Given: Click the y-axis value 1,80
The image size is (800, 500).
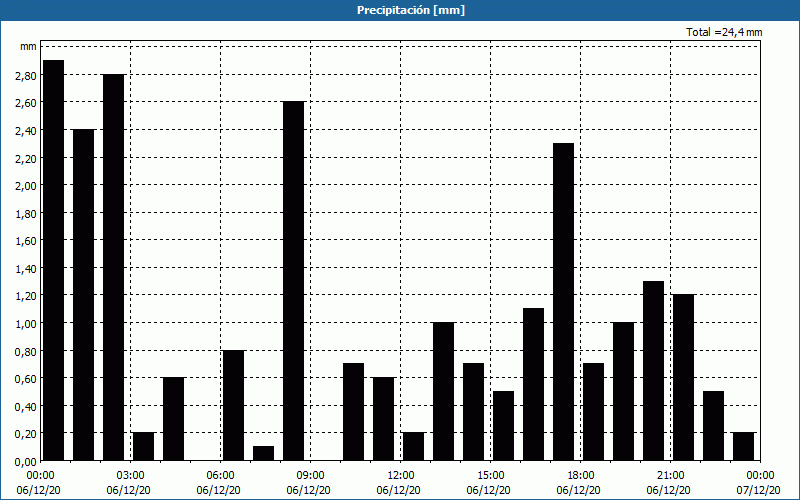Looking at the screenshot, I should pyautogui.click(x=26, y=213).
